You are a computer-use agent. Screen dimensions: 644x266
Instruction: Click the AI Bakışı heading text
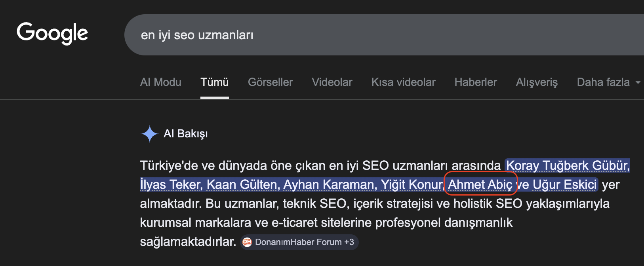click(186, 134)
